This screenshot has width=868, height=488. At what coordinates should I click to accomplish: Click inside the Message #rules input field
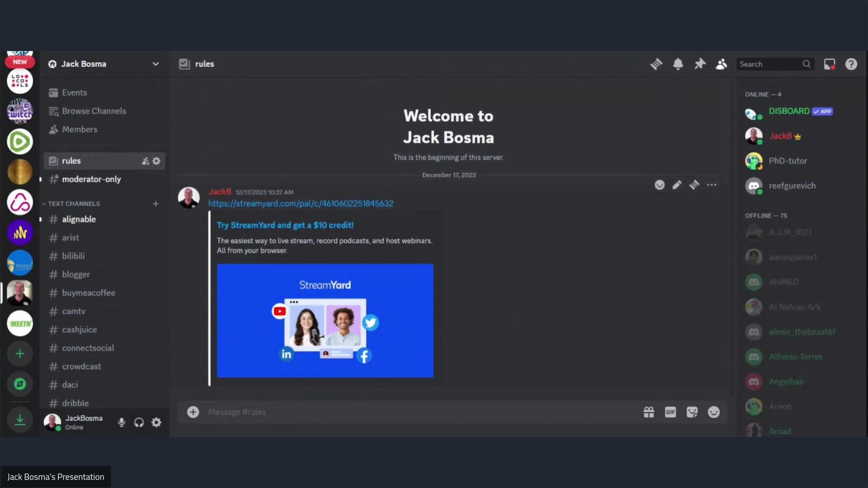(x=316, y=412)
